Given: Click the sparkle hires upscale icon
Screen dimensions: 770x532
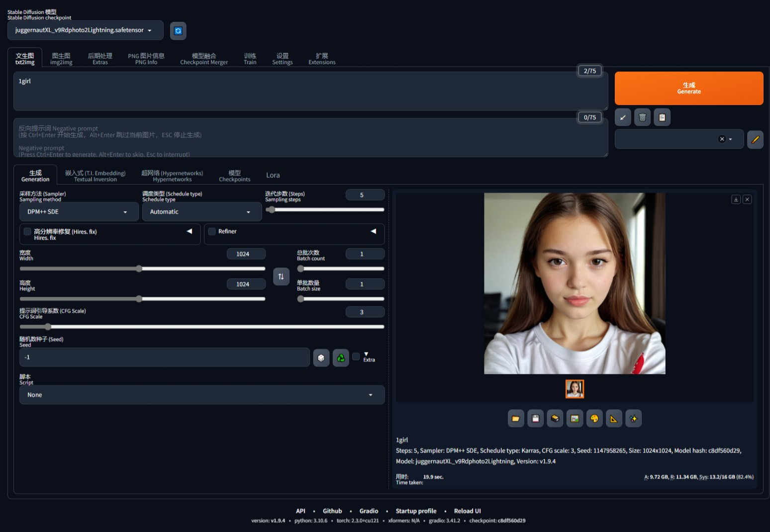Looking at the screenshot, I should tap(633, 419).
